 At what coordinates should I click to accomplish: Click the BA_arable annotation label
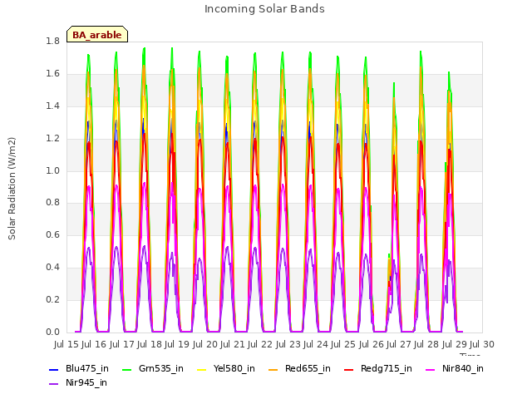[x=97, y=35]
